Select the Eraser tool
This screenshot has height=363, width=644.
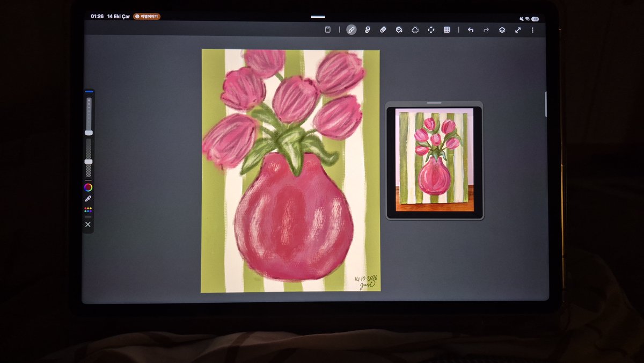[x=383, y=30]
